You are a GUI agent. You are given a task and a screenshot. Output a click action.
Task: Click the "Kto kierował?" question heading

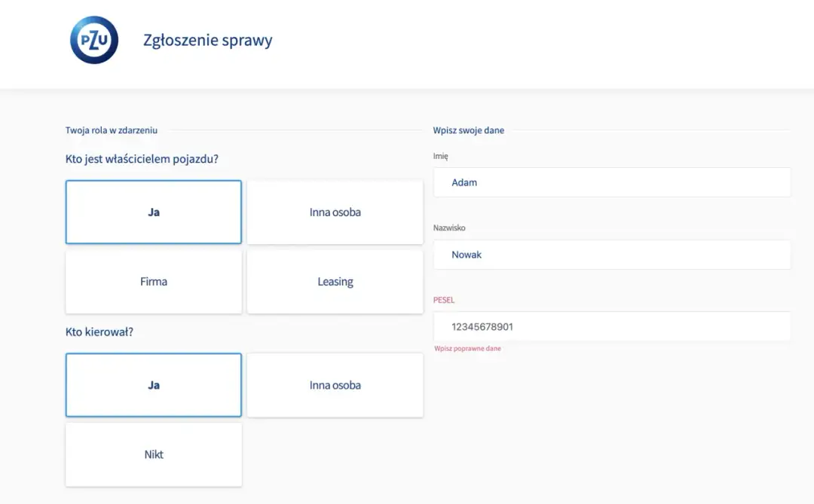coord(99,331)
